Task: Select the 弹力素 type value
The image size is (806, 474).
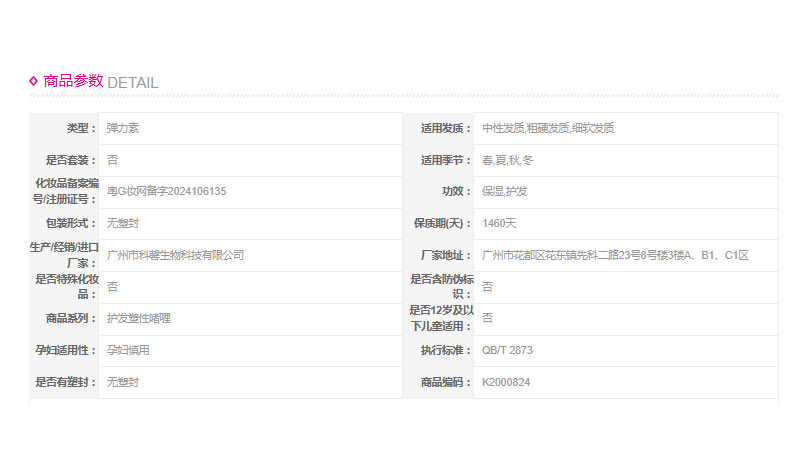Action: (x=122, y=128)
